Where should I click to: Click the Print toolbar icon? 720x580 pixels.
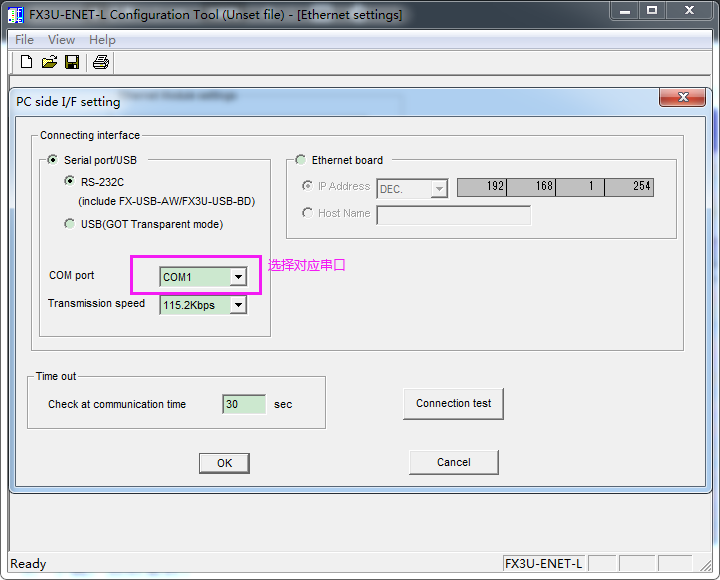tap(101, 62)
